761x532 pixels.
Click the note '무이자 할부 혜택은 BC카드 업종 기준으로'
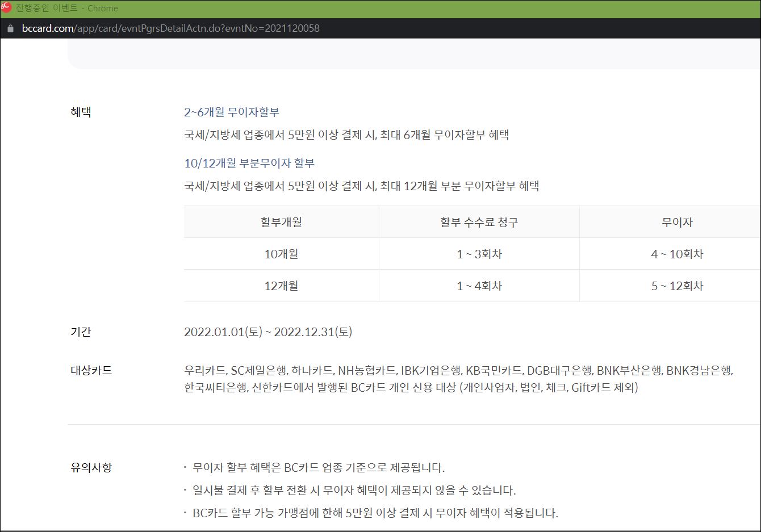319,467
